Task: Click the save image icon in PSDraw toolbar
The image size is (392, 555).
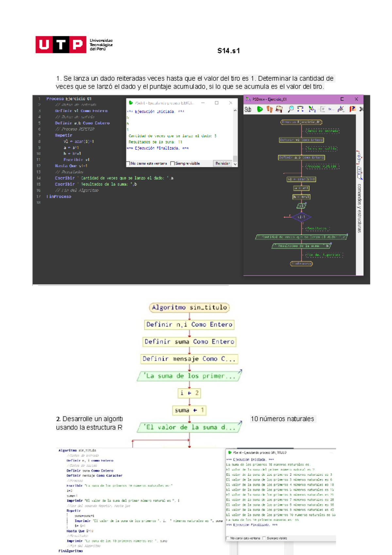Action: click(x=279, y=109)
